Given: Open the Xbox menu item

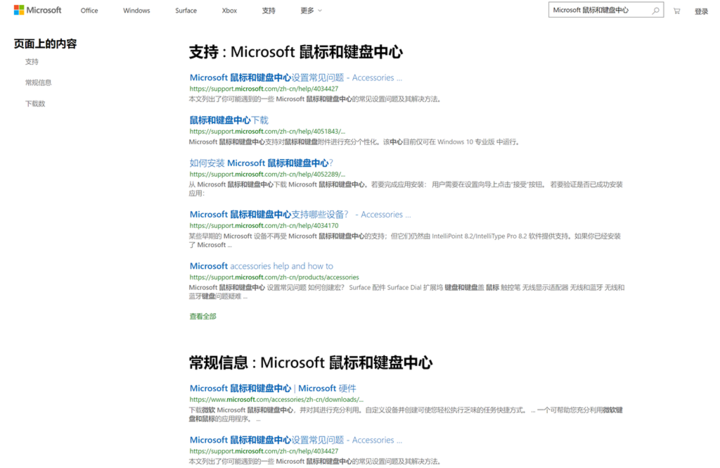Looking at the screenshot, I should pyautogui.click(x=229, y=11).
